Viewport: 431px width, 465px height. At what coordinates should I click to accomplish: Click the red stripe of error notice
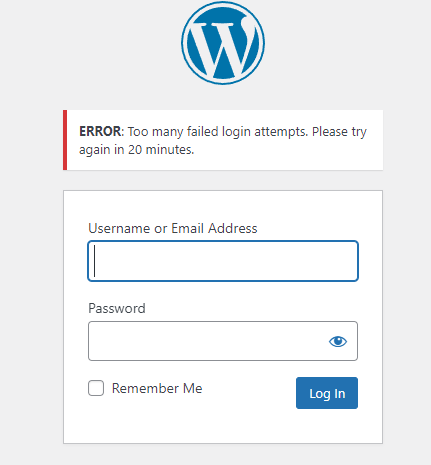tap(65, 140)
